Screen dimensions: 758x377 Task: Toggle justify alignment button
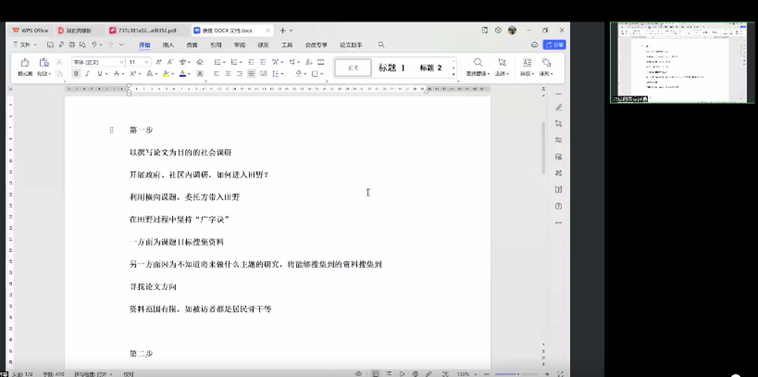click(251, 74)
